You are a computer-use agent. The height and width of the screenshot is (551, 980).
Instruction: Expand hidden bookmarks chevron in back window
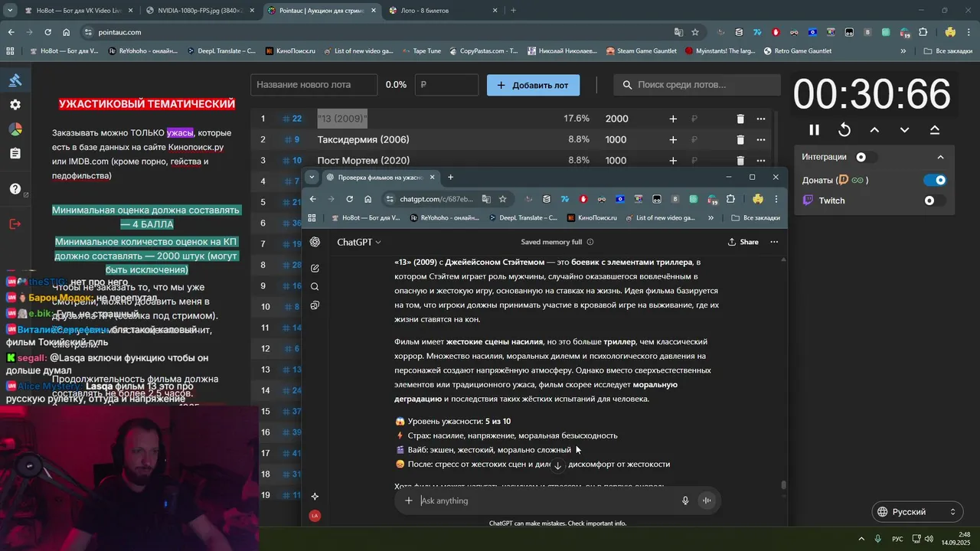click(x=904, y=51)
